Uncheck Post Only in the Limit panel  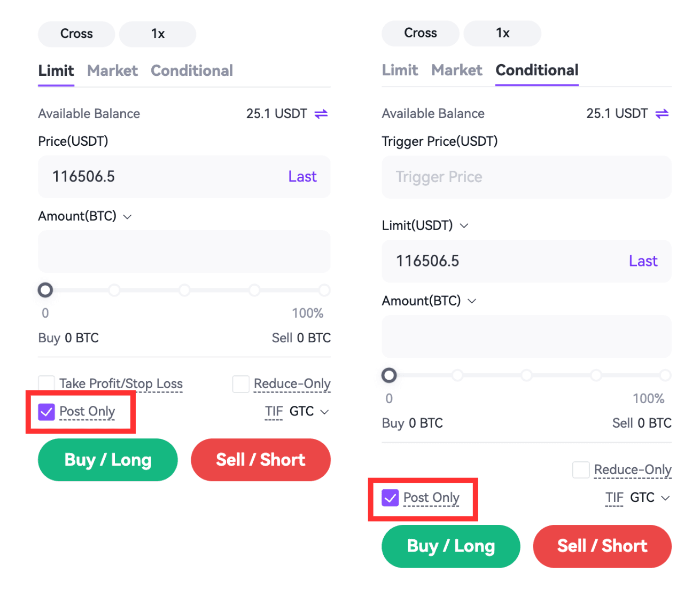[x=46, y=412]
